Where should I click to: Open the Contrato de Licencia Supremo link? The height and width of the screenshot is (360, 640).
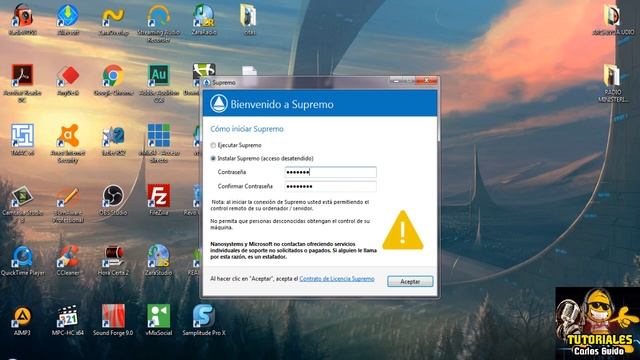tap(337, 279)
